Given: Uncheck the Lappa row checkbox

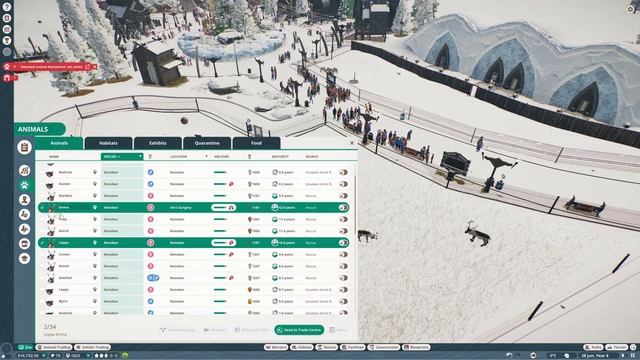Looking at the screenshot, I should (42, 242).
